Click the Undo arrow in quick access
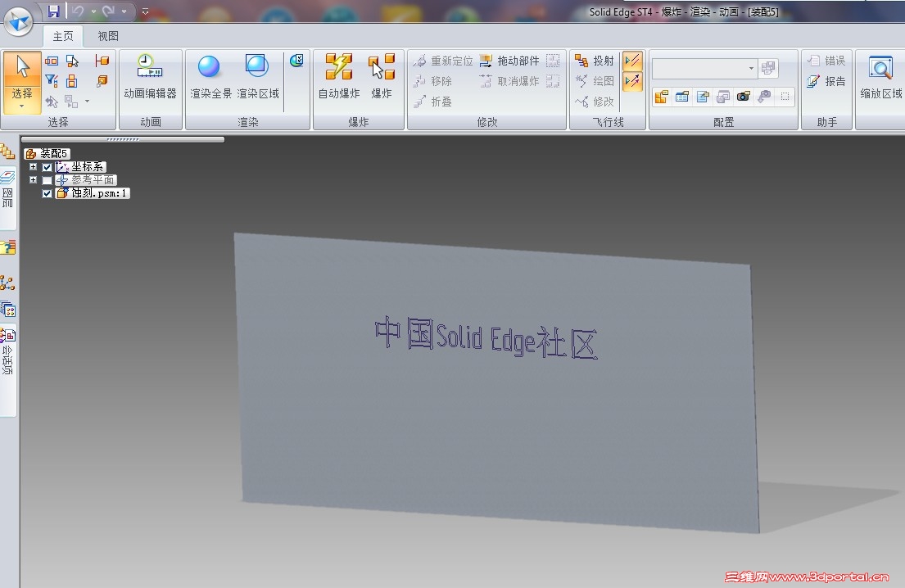This screenshot has width=905, height=588. (78, 11)
